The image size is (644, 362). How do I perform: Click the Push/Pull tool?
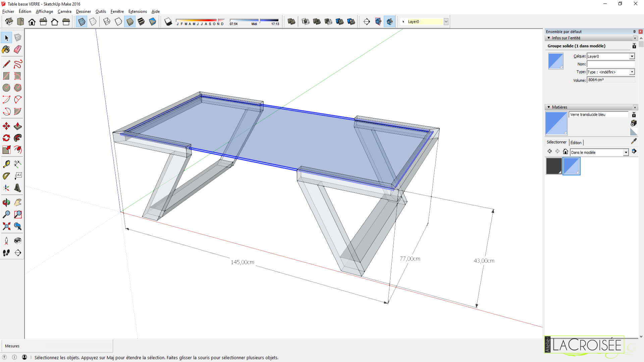pyautogui.click(x=18, y=126)
